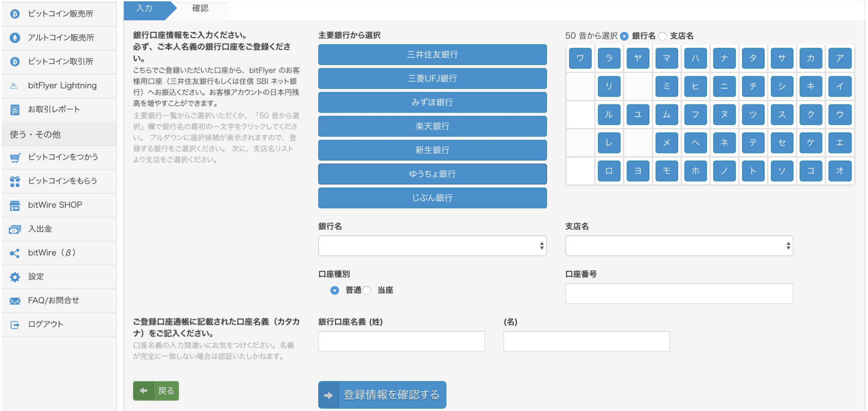Image resolution: width=868 pixels, height=411 pixels.
Task: Click the FAQ/お問合せ envelope icon
Action: pyautogui.click(x=15, y=301)
